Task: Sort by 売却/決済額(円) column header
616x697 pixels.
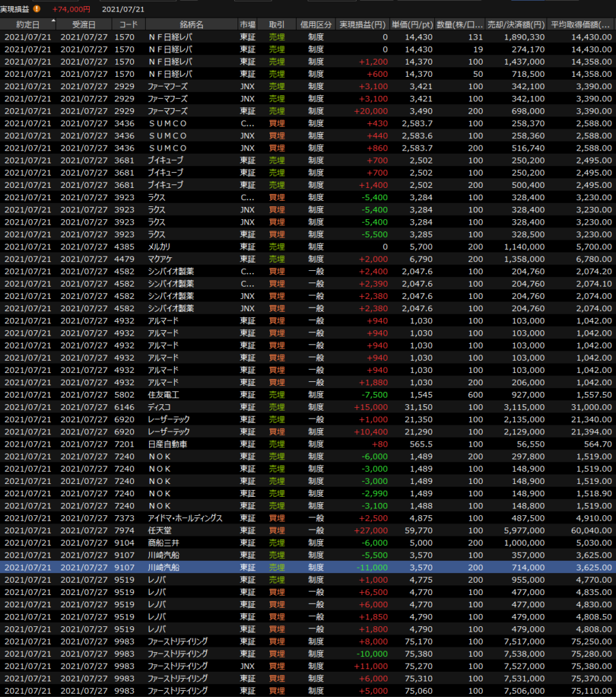Action: (x=517, y=25)
